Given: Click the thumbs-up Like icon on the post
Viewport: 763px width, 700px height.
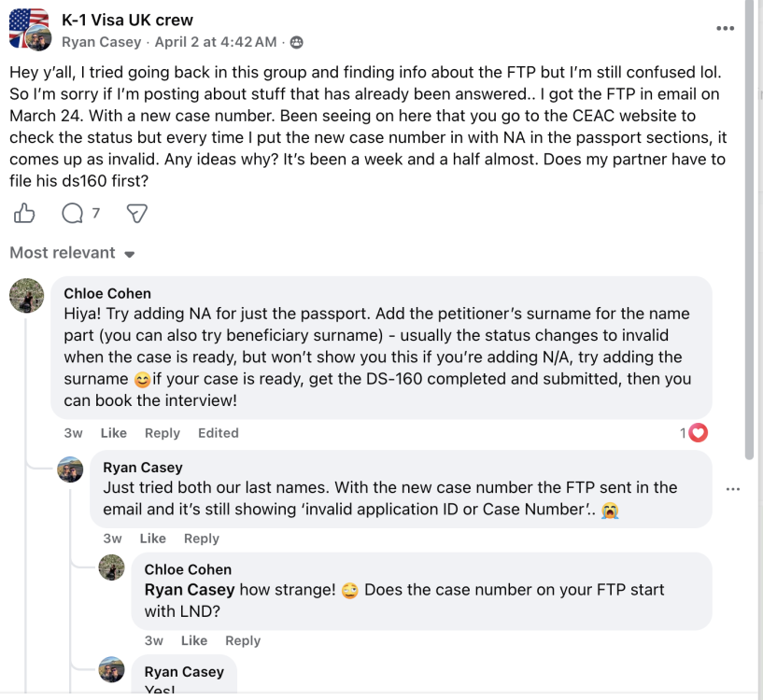Looking at the screenshot, I should (x=23, y=213).
